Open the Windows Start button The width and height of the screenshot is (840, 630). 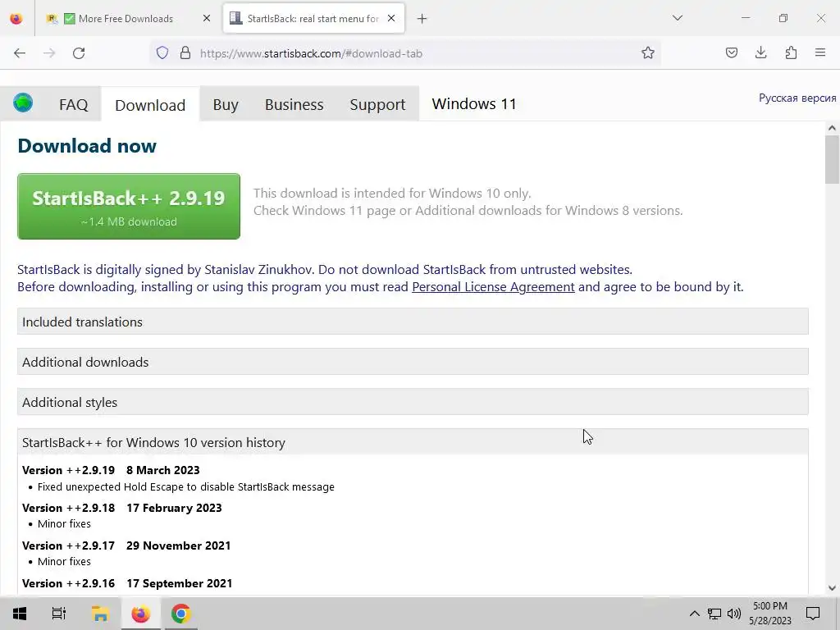pos(20,614)
